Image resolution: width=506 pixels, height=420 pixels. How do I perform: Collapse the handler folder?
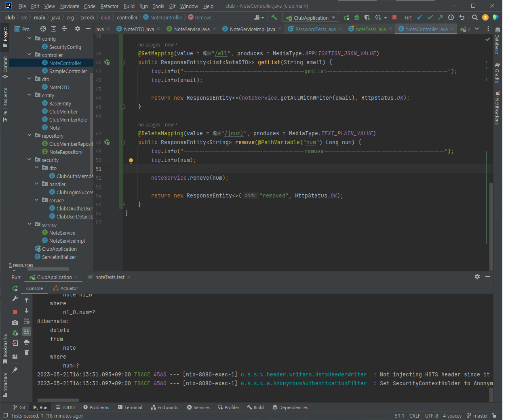point(36,184)
